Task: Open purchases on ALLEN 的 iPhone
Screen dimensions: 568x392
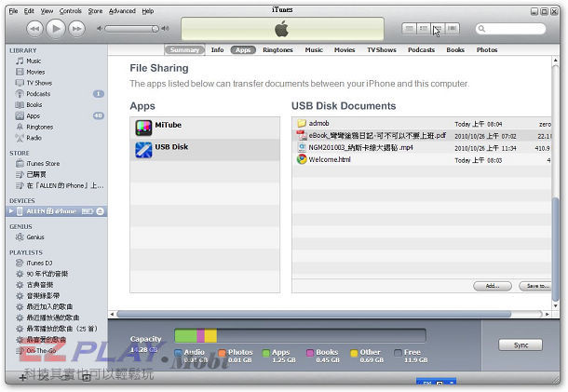Action: pos(65,185)
